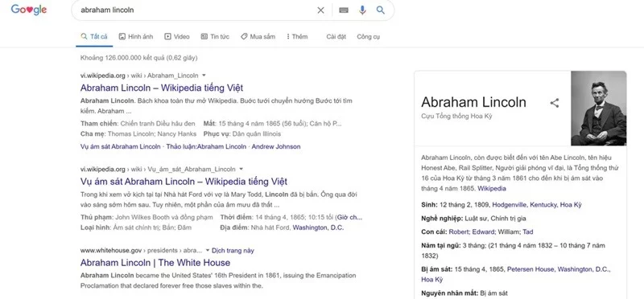The height and width of the screenshot is (299, 644).
Task: Open Cài đặt settings
Action: (x=336, y=36)
